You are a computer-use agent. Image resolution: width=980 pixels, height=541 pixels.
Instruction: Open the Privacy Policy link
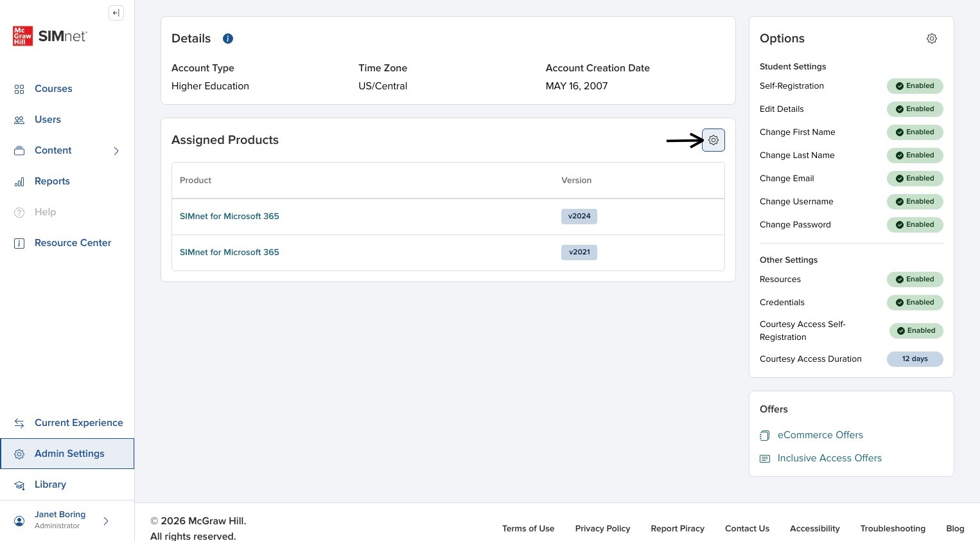point(602,529)
